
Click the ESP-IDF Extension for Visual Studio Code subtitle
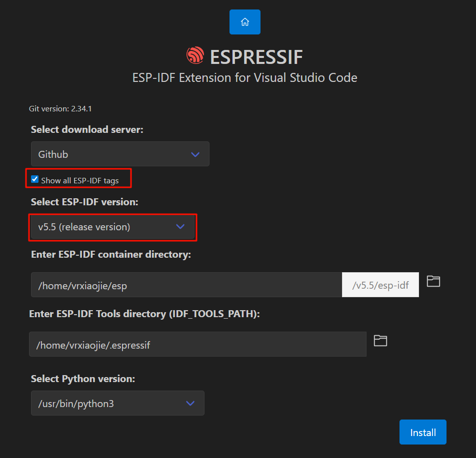[x=244, y=78]
